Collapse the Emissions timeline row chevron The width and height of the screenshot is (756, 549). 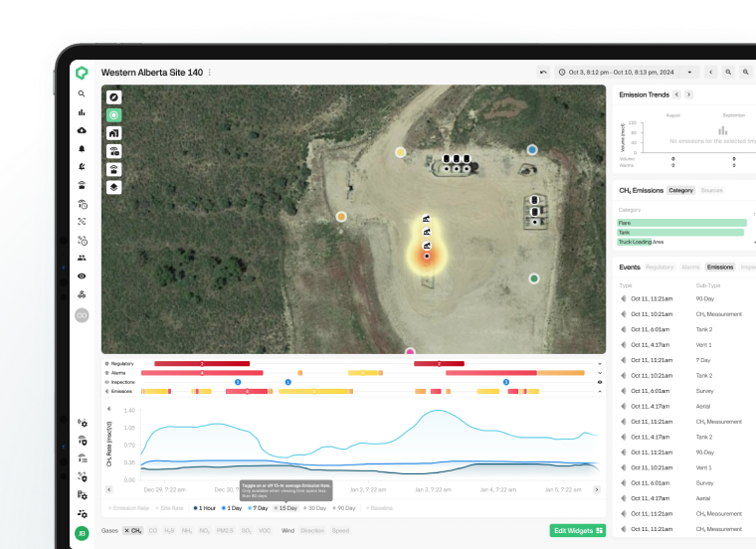[600, 392]
